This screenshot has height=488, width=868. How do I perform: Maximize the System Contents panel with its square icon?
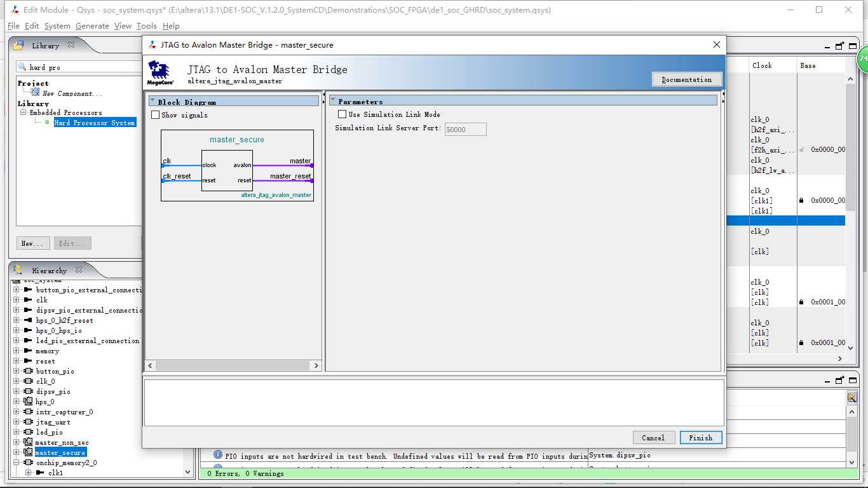pyautogui.click(x=852, y=46)
